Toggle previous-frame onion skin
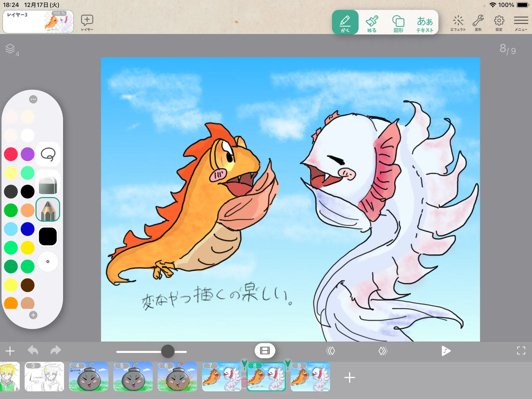 click(330, 351)
